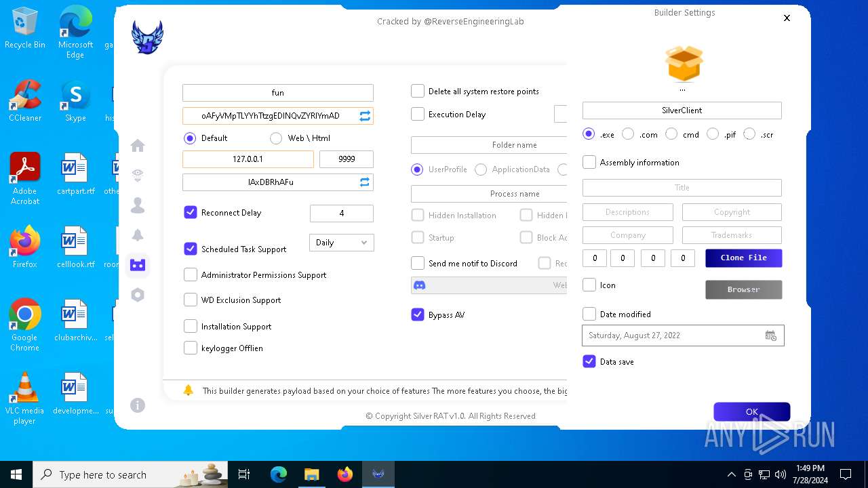
Task: Open the eye monitor sidebar icon
Action: pyautogui.click(x=138, y=176)
